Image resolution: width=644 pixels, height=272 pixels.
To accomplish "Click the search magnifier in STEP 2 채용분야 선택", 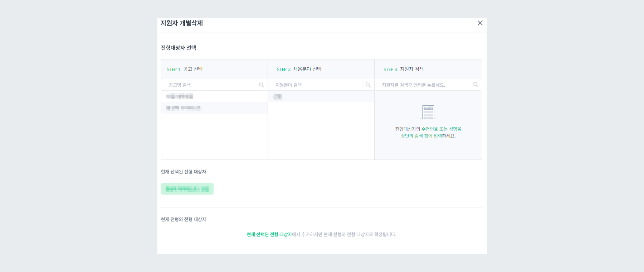I will (x=368, y=85).
